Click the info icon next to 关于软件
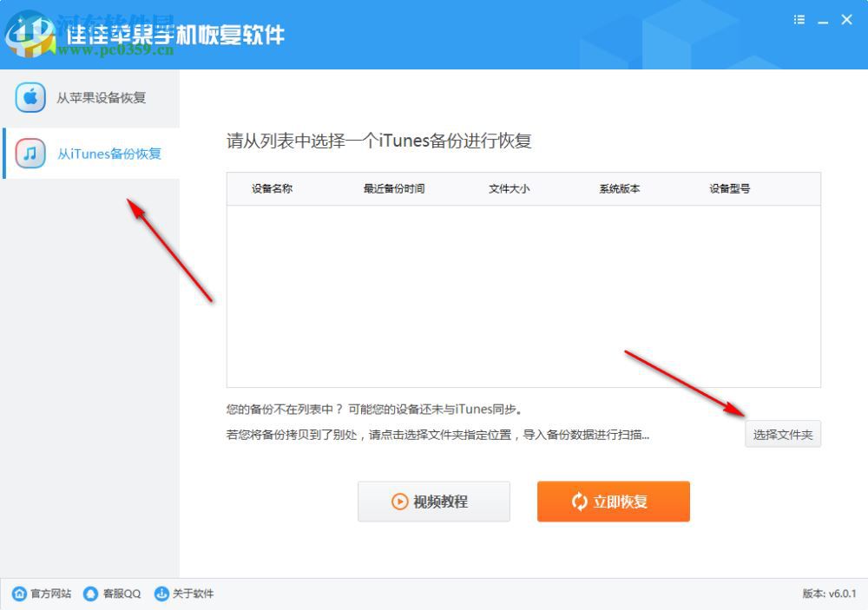The image size is (868, 610). [x=161, y=594]
